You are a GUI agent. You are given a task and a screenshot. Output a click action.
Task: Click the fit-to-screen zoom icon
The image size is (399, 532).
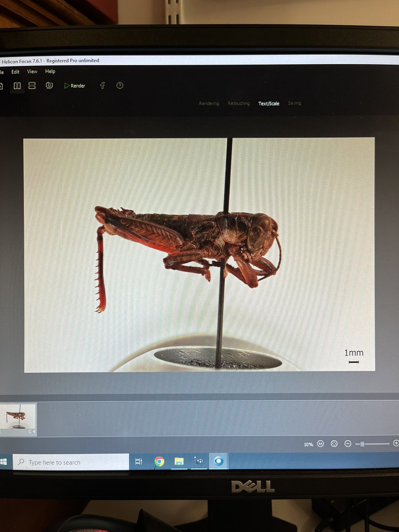334,443
